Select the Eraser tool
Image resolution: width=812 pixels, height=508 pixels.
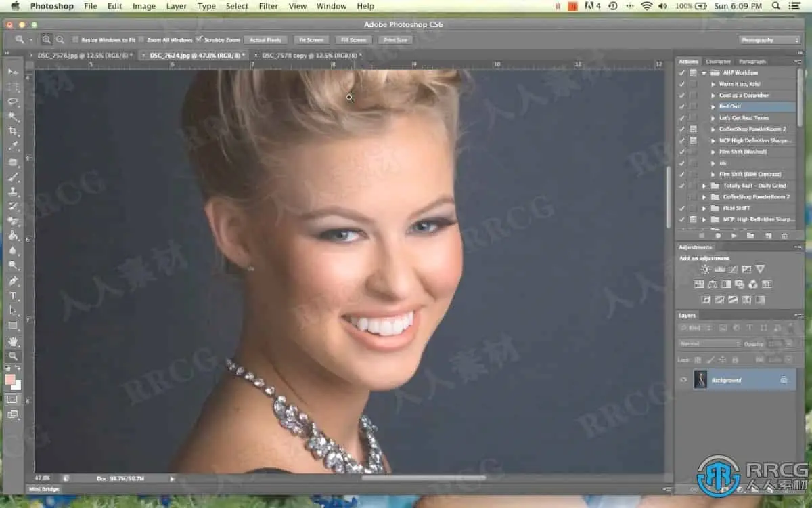click(x=13, y=221)
